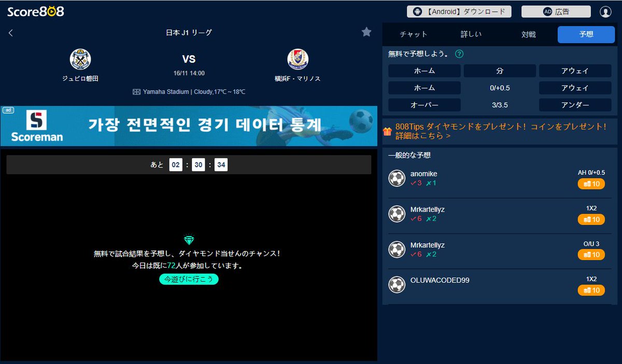Download the Android app

coord(459,11)
